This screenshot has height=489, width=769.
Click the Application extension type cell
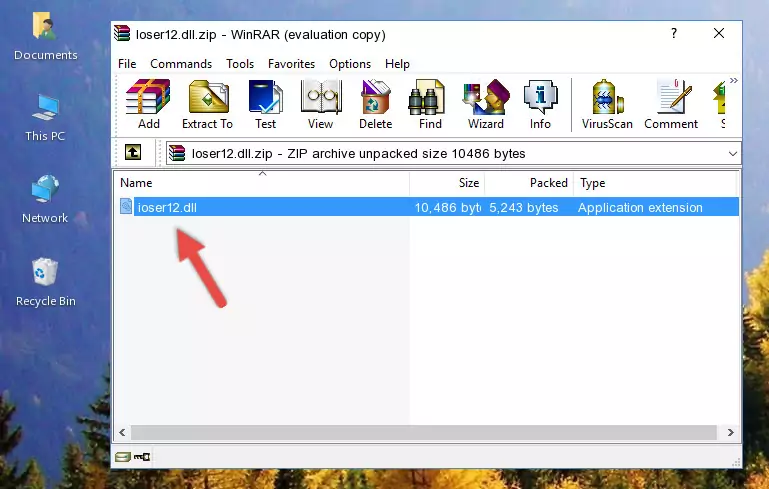(x=640, y=207)
